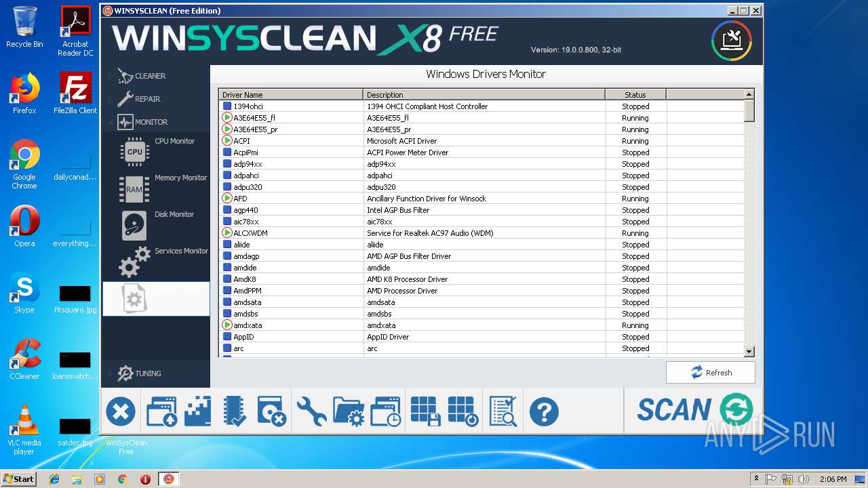The width and height of the screenshot is (868, 488).
Task: Select the A3E64E55_fl driver row
Action: pyautogui.click(x=481, y=118)
